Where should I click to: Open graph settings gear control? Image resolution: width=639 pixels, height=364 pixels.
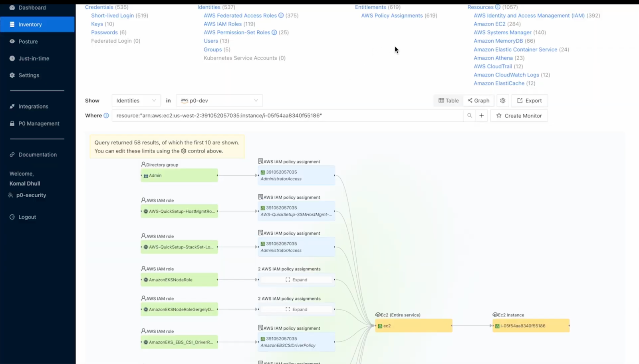503,101
